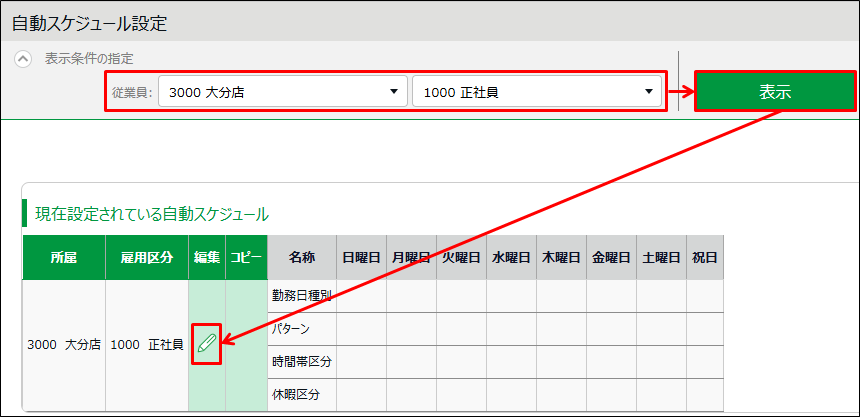860x417 pixels.
Task: Open the 3000 大分店 department dropdown
Action: (x=282, y=91)
